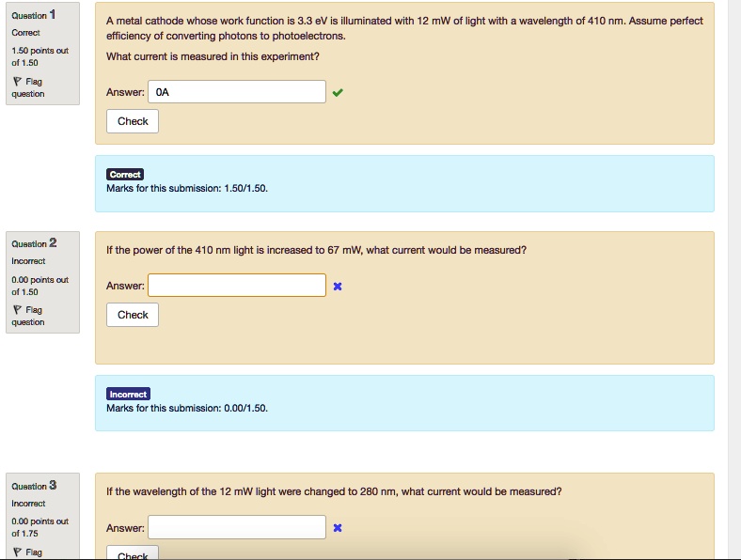Focus the Question 1 answer field containing 0A
The width and height of the screenshot is (741, 560).
237,92
